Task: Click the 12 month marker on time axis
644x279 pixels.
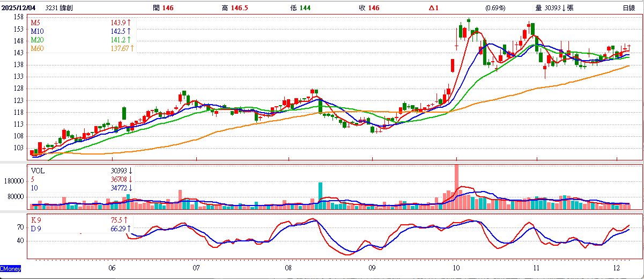Action: click(x=617, y=267)
